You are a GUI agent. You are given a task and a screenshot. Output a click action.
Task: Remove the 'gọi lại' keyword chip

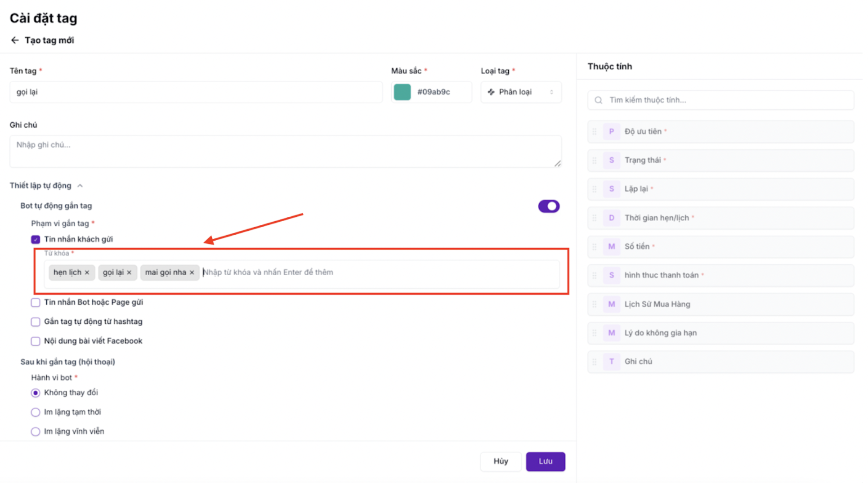click(130, 273)
